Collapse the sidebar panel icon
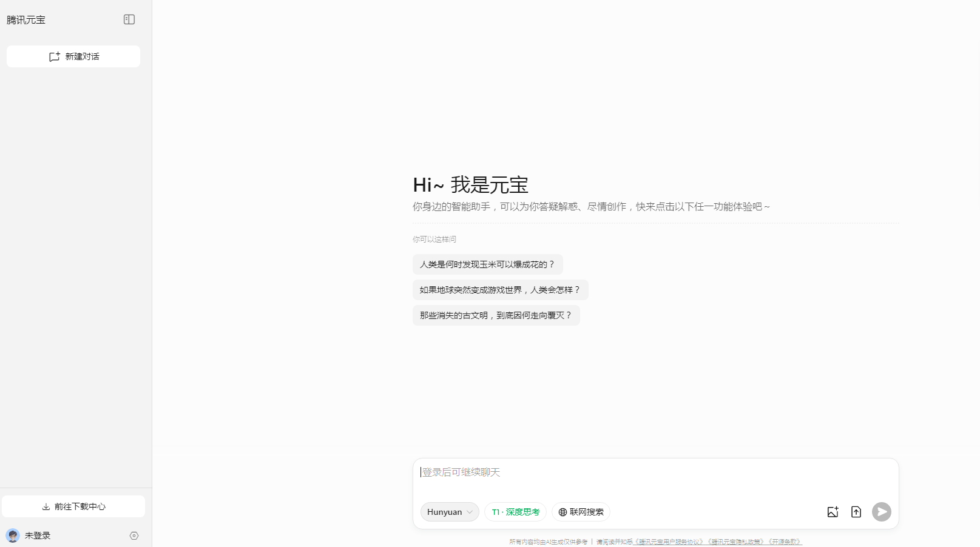 [129, 19]
